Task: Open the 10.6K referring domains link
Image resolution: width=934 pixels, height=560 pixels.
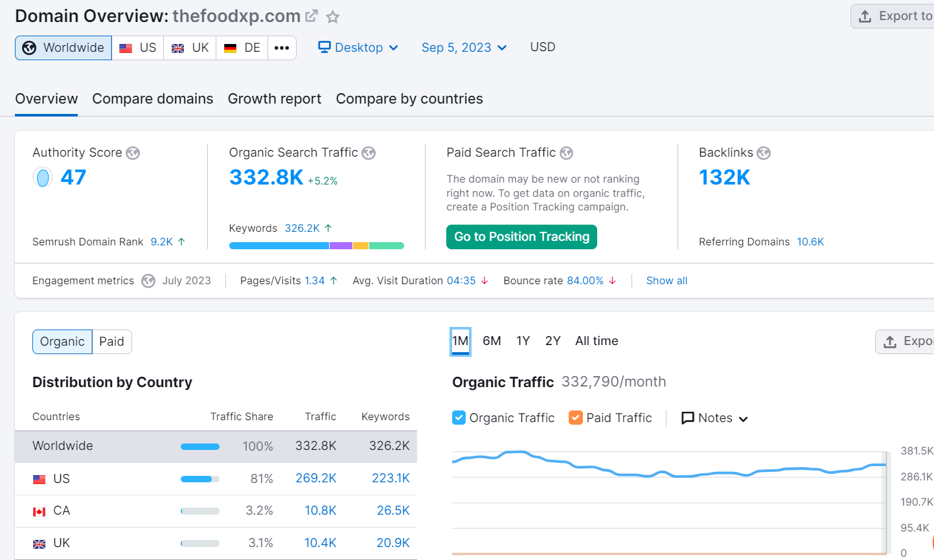Action: [x=810, y=242]
